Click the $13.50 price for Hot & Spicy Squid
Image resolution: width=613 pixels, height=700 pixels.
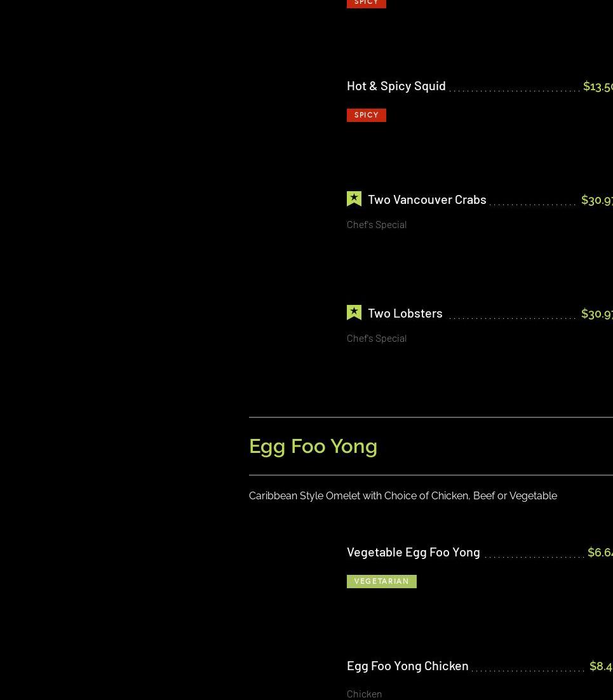coord(597,86)
